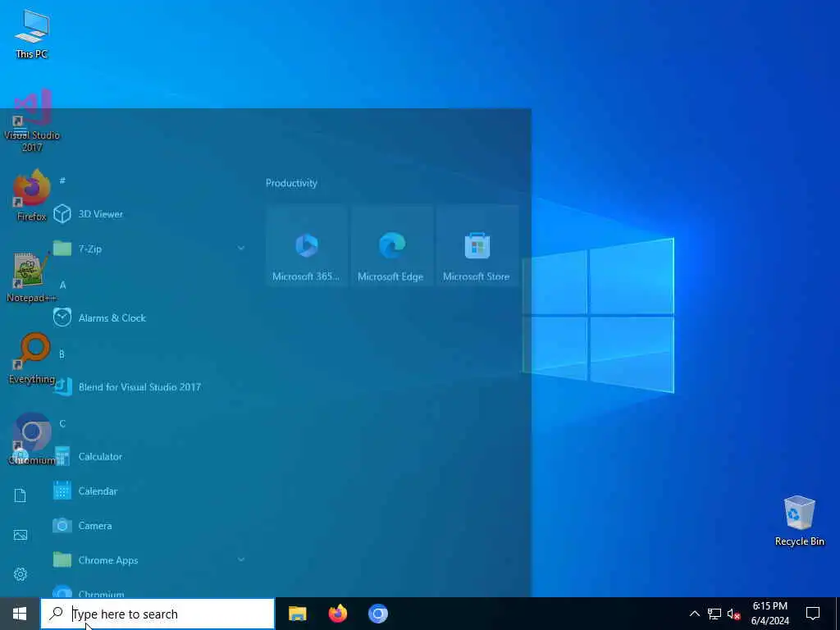Open the 7-Zip folder entry
Screen dimensions: 840x630
pos(150,249)
